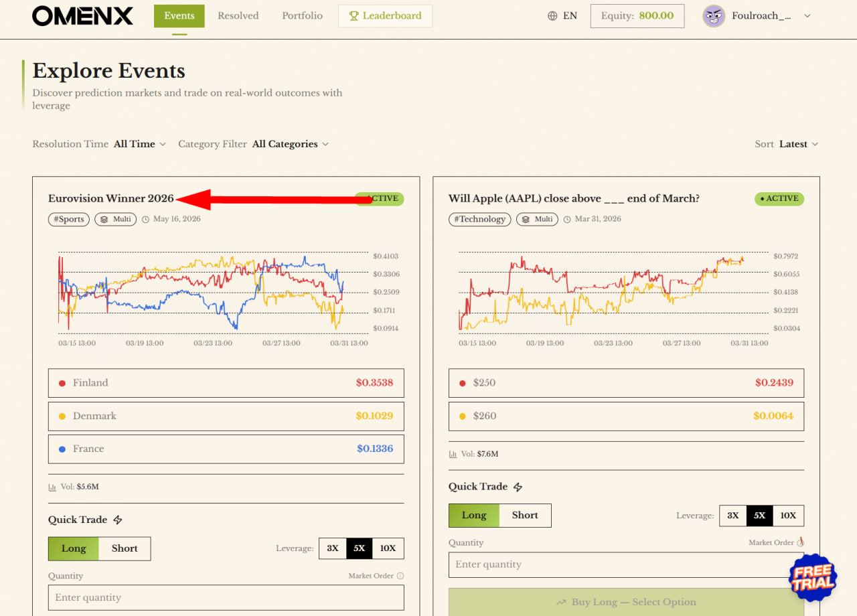Select the $250 option row

click(x=626, y=383)
